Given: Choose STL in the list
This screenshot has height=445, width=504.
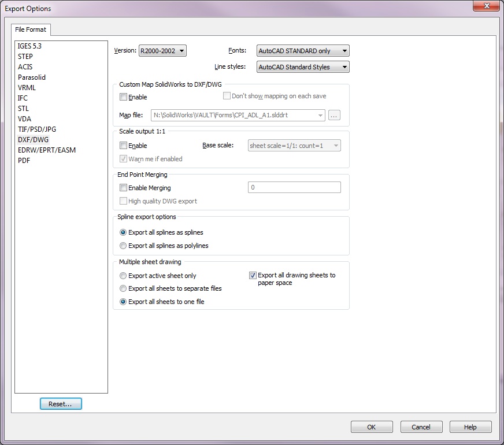Looking at the screenshot, I should (23, 109).
